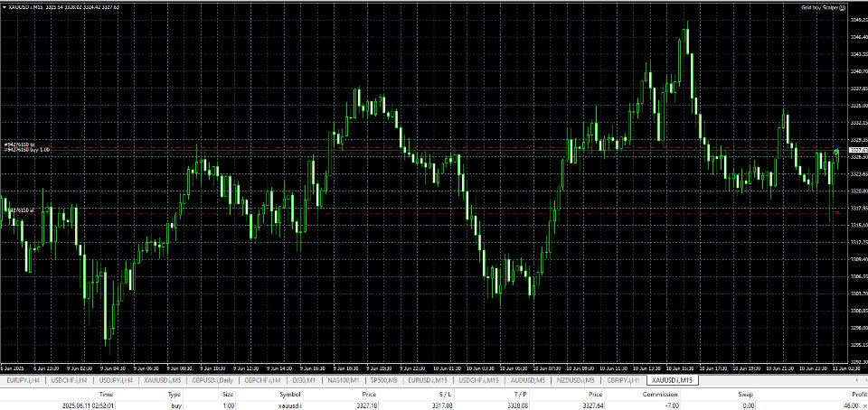Screen dimensions: 868x410
Task: Click the stop loss 3317.08 cell
Action: [x=441, y=405]
